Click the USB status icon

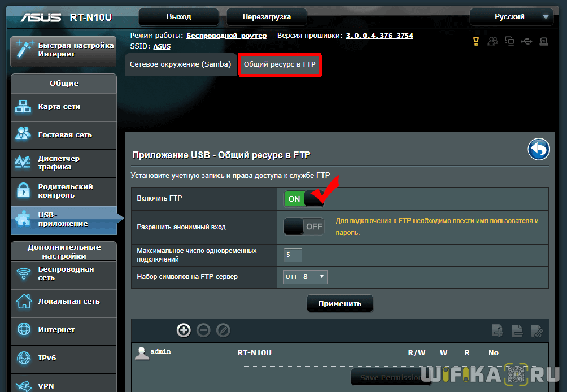[526, 42]
